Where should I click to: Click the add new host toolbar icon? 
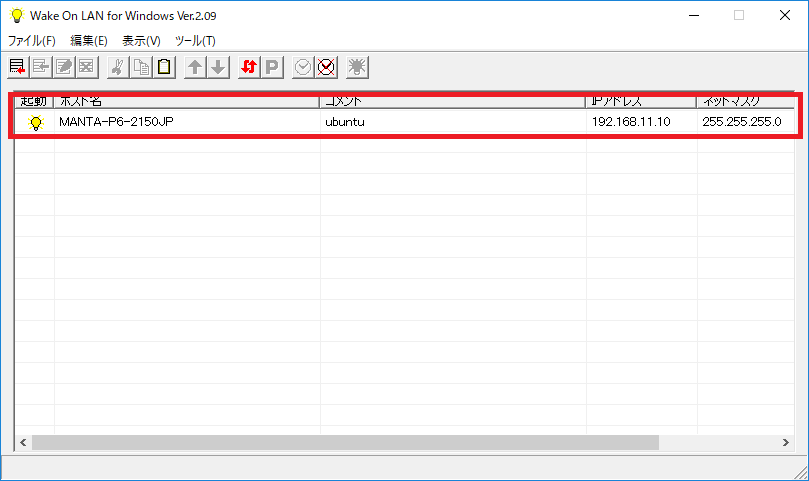point(18,67)
